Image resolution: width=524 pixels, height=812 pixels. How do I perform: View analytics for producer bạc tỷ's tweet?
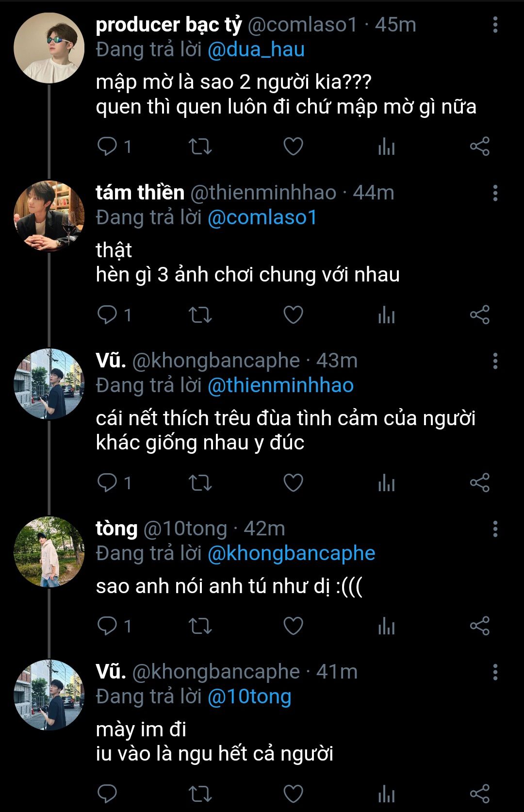pos(386,146)
